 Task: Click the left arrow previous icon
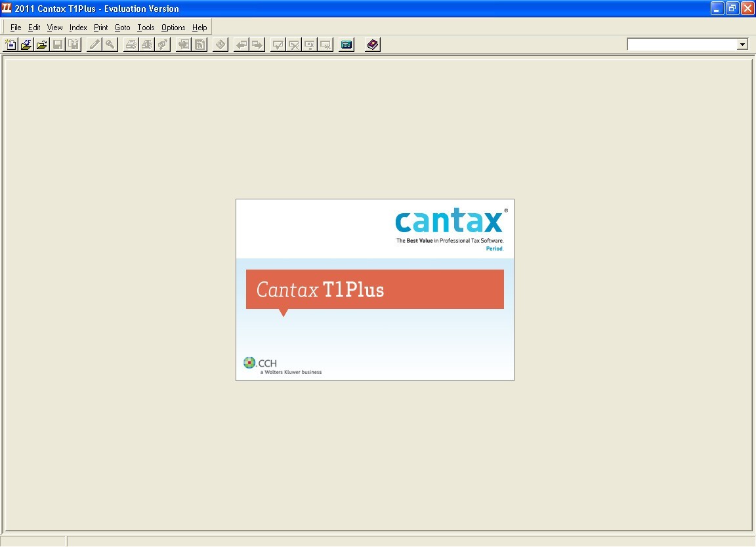tap(241, 45)
